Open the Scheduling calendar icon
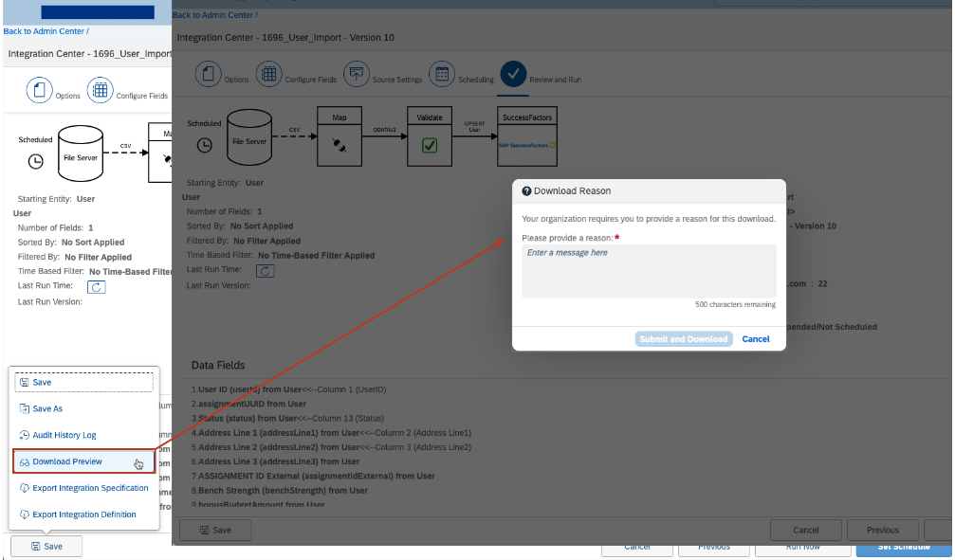Image resolution: width=955 pixels, height=560 pixels. coord(442,74)
